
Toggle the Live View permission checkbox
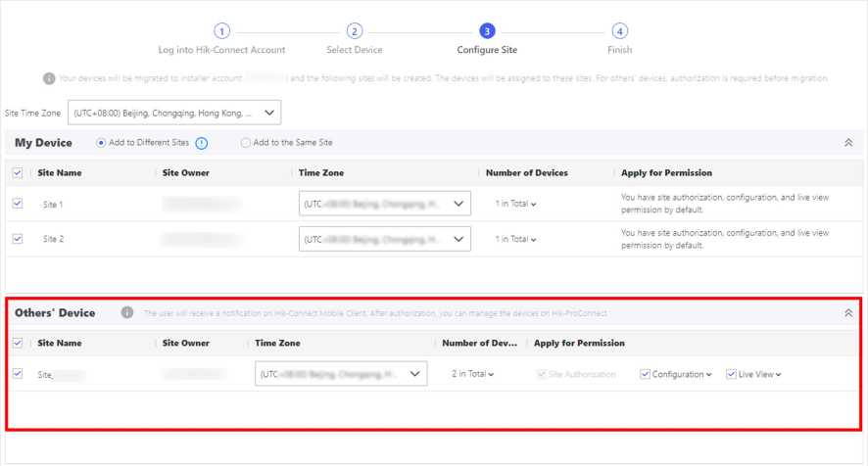click(731, 374)
